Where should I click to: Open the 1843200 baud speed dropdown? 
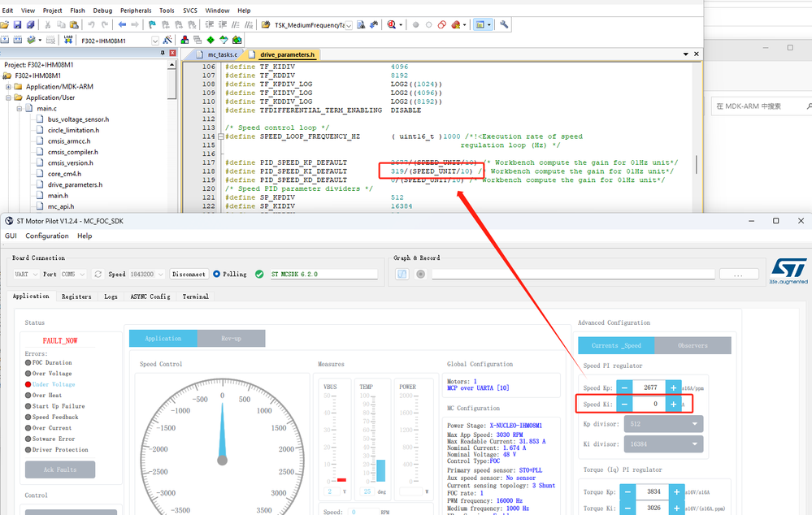[x=146, y=275]
